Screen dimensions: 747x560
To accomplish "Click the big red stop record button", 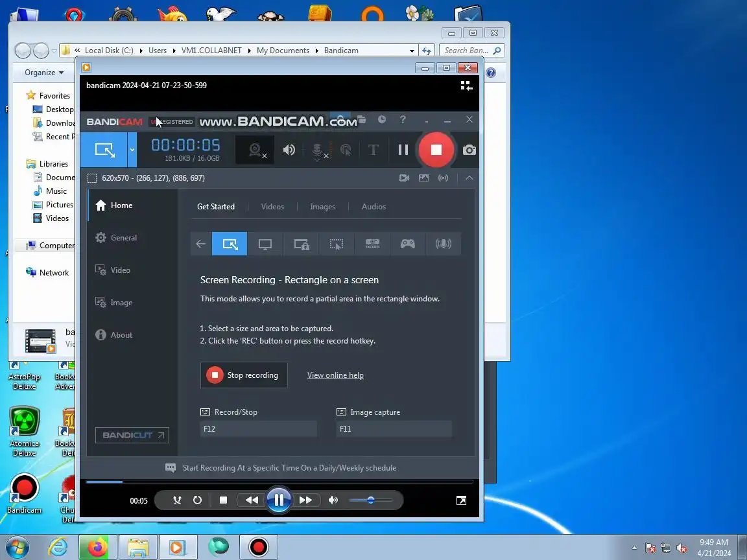I will (436, 150).
